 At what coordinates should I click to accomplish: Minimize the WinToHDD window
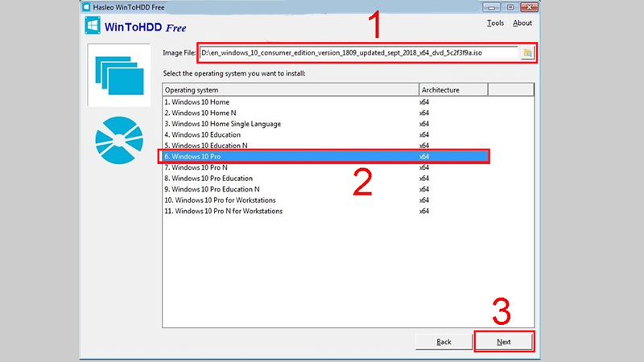click(x=491, y=7)
